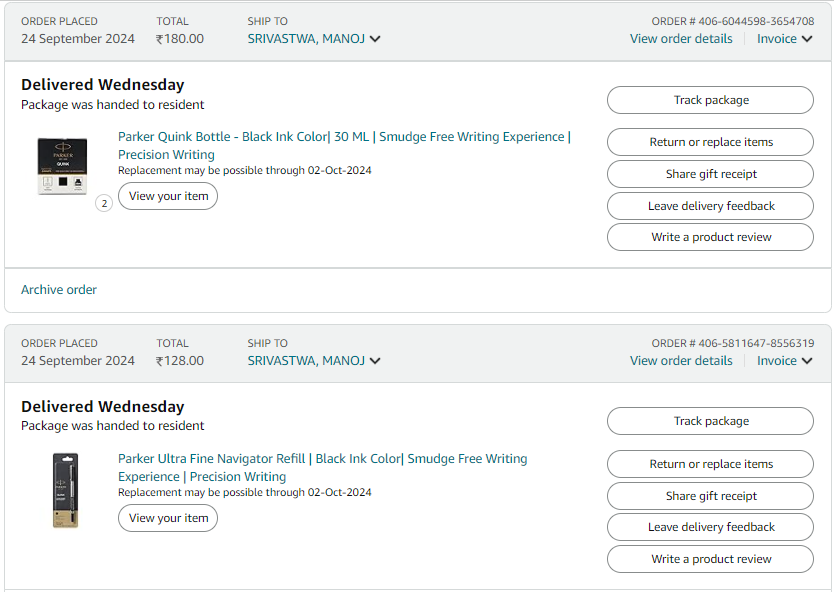Click Replacement through 02-Oct-2024 text under Quink Bottle
Image resolution: width=834 pixels, height=592 pixels.
[245, 170]
